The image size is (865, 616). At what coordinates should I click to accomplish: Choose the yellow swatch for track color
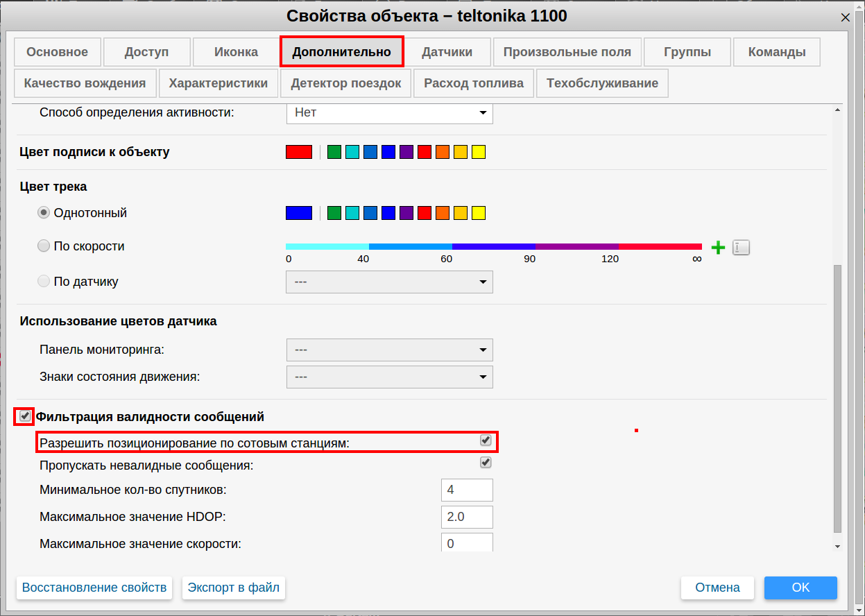pos(479,213)
